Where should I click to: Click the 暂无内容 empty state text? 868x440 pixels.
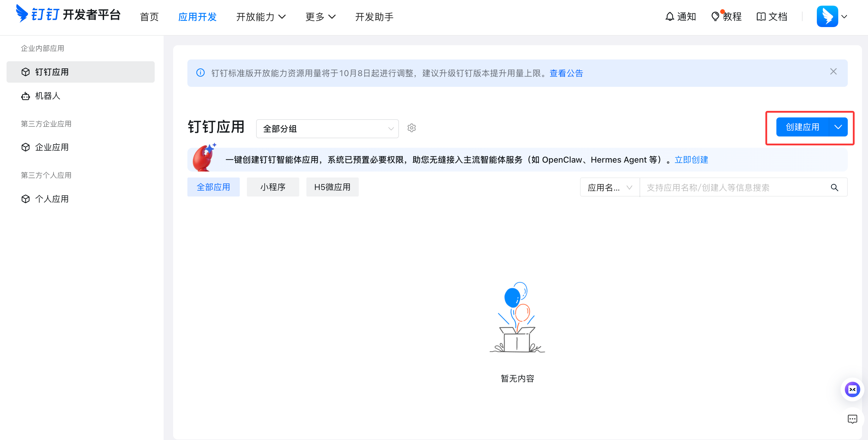pos(517,378)
